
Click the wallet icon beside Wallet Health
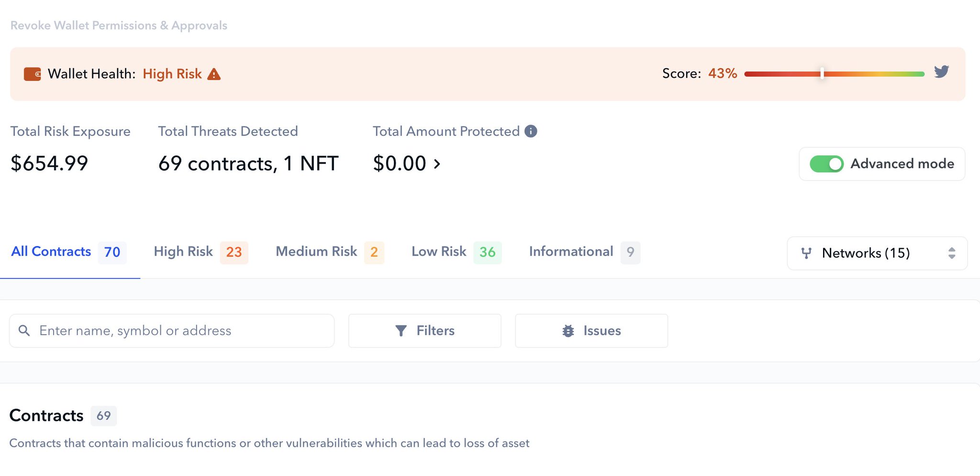click(32, 74)
